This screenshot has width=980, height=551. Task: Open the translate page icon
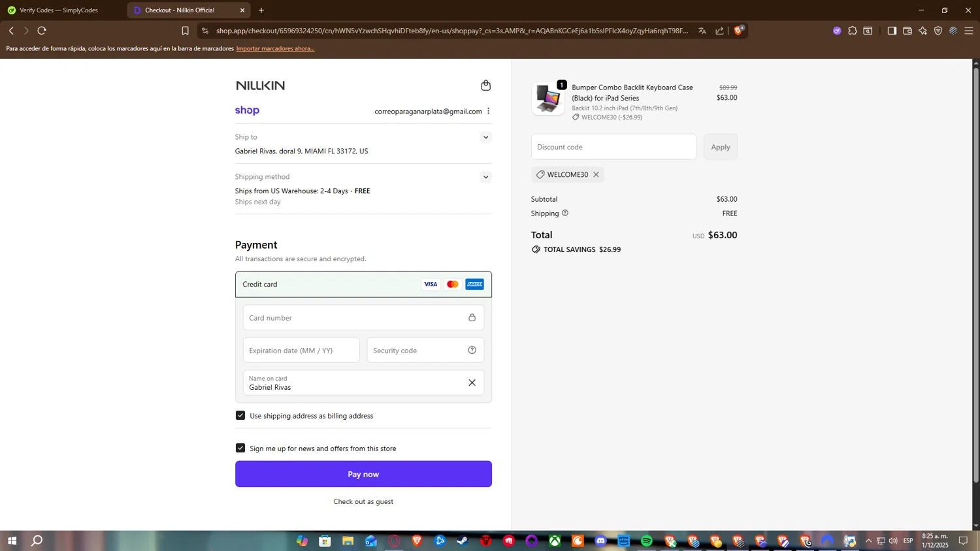(702, 31)
